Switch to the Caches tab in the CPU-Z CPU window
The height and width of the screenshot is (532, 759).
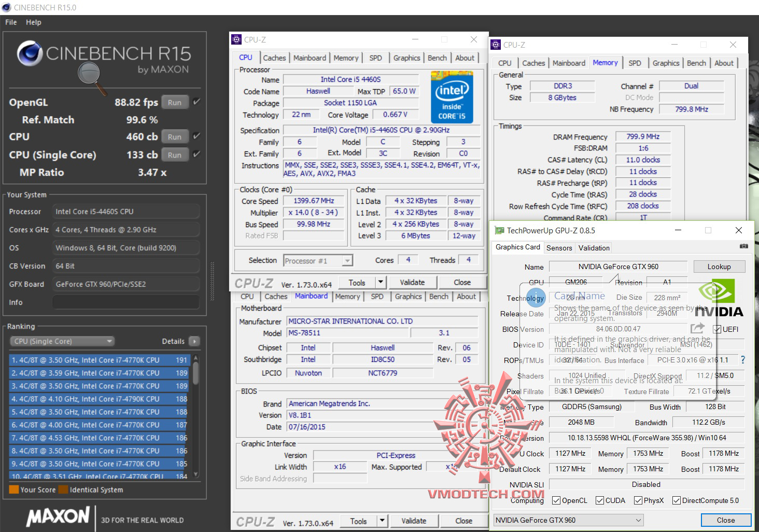pos(274,58)
